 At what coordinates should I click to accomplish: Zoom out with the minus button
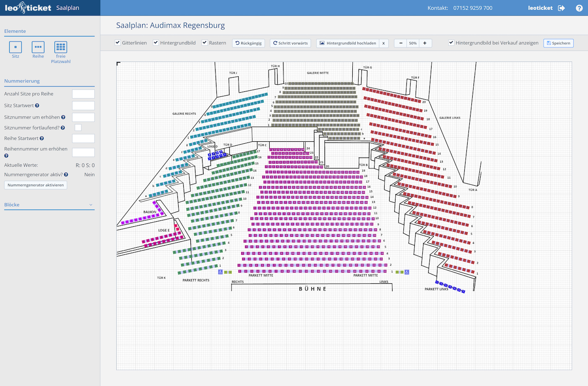point(401,43)
